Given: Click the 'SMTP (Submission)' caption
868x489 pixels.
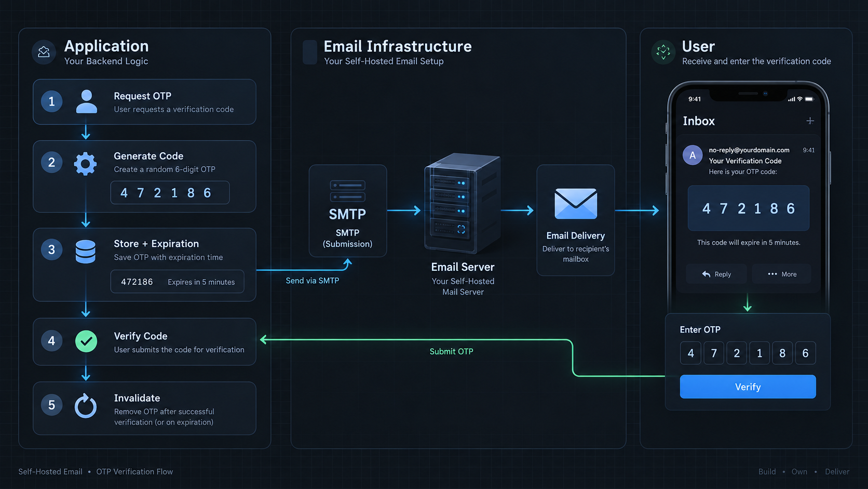Looking at the screenshot, I should [x=347, y=239].
